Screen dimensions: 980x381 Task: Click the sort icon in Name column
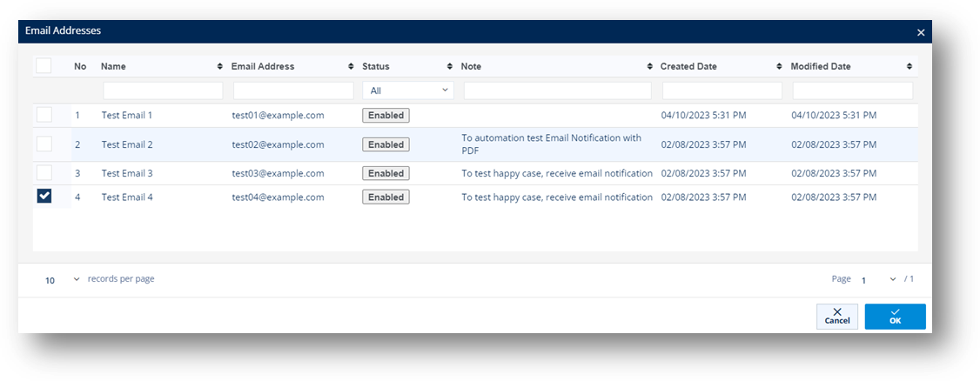219,67
